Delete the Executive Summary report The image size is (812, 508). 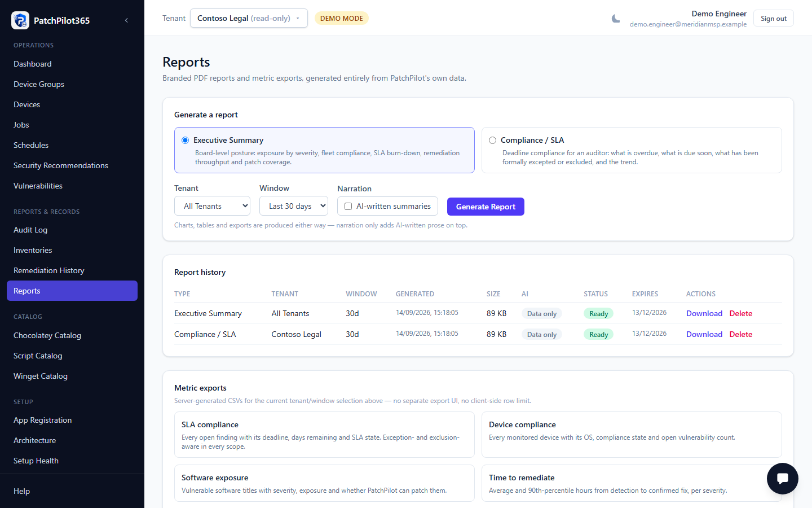pyautogui.click(x=741, y=313)
